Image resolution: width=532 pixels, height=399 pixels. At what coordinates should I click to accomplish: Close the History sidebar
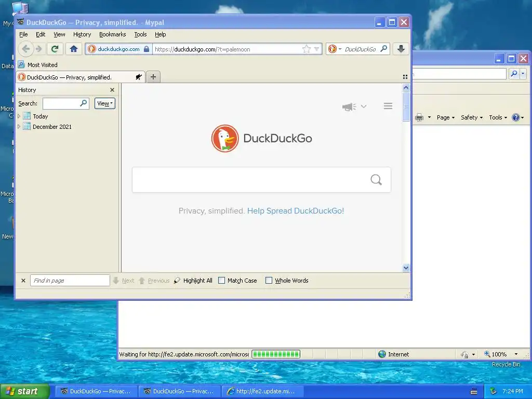(x=112, y=90)
